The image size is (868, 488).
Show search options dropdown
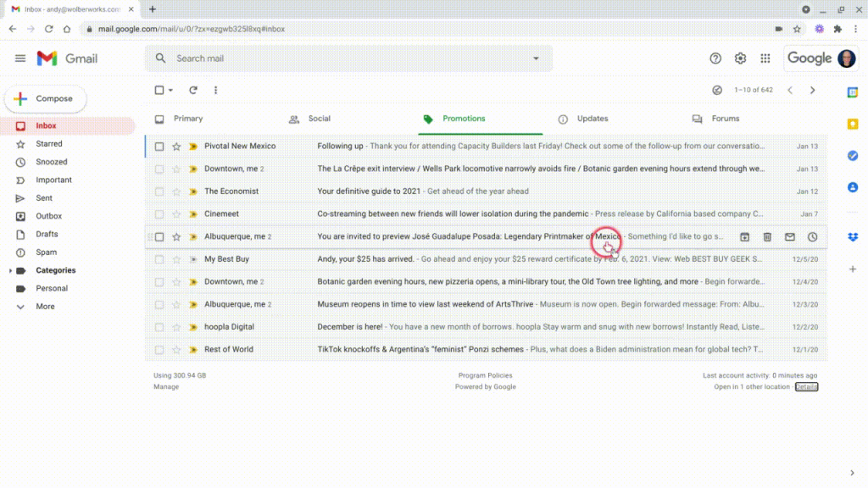pos(536,58)
